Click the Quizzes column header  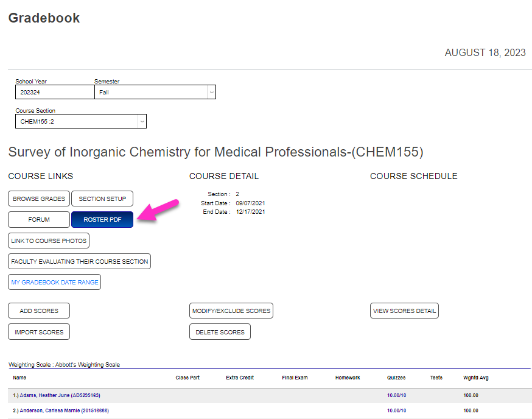[396, 378]
